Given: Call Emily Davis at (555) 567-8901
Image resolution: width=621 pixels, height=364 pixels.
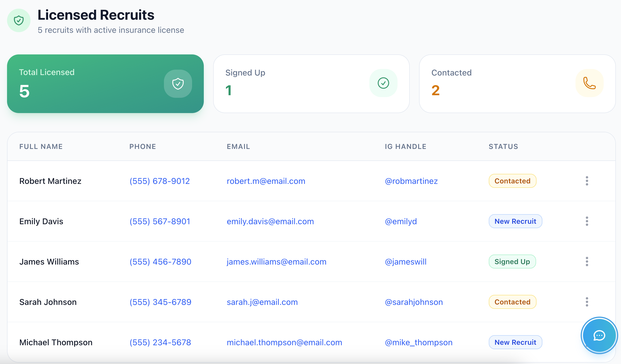Looking at the screenshot, I should 160,221.
